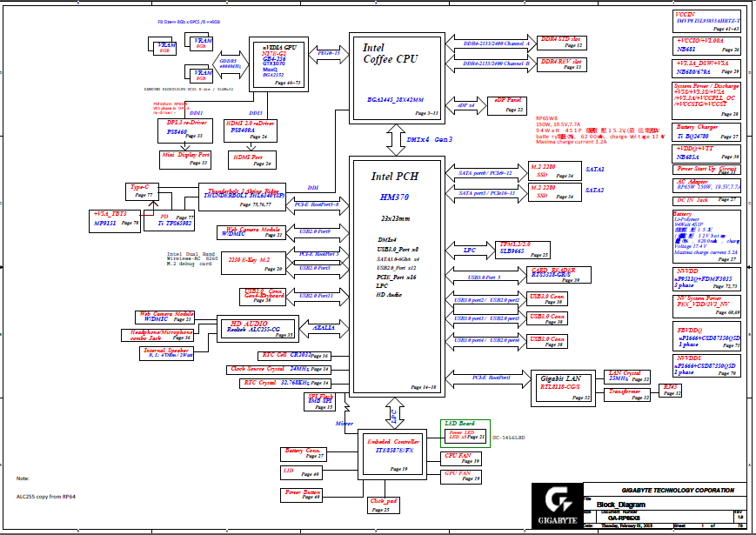
Task: Click the Clock Source Crystal 24MHz box
Action: [x=278, y=369]
